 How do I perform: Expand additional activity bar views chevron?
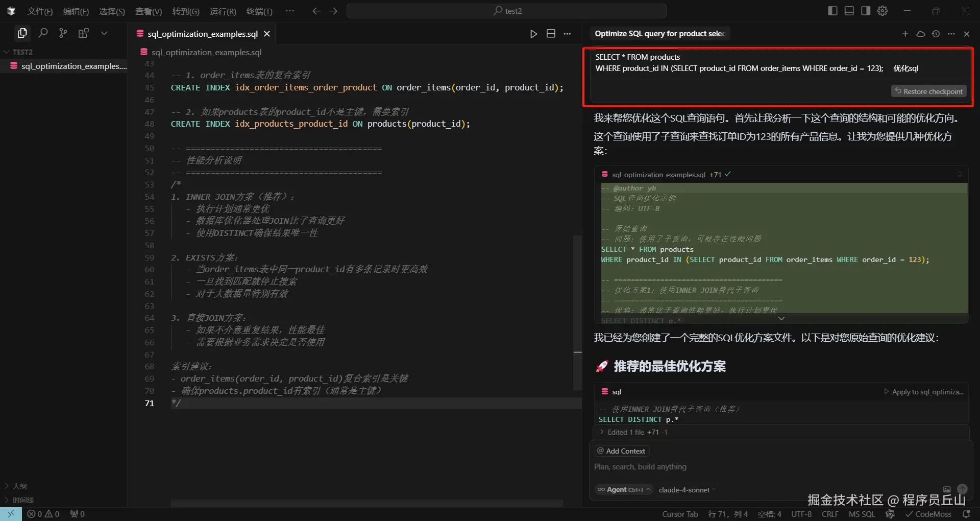(x=104, y=33)
